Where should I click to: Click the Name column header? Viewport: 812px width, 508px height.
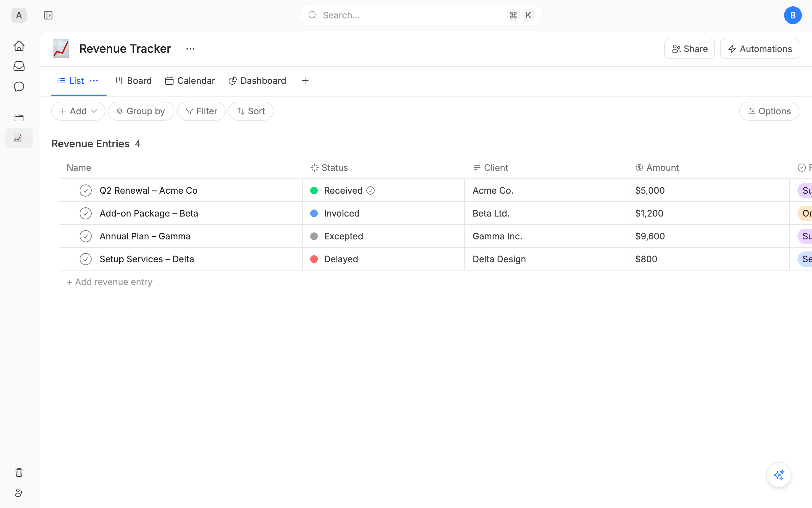[x=79, y=168]
